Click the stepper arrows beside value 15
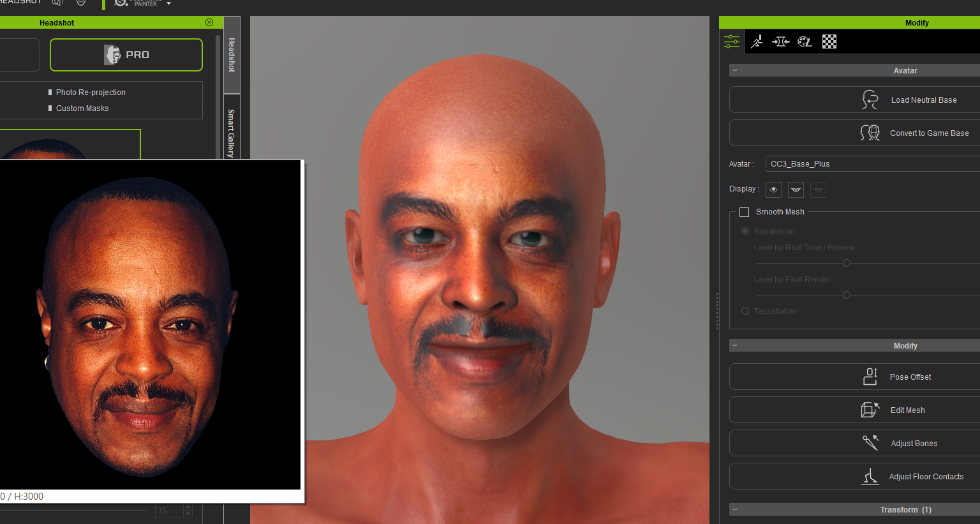The image size is (980, 524). pyautogui.click(x=188, y=511)
